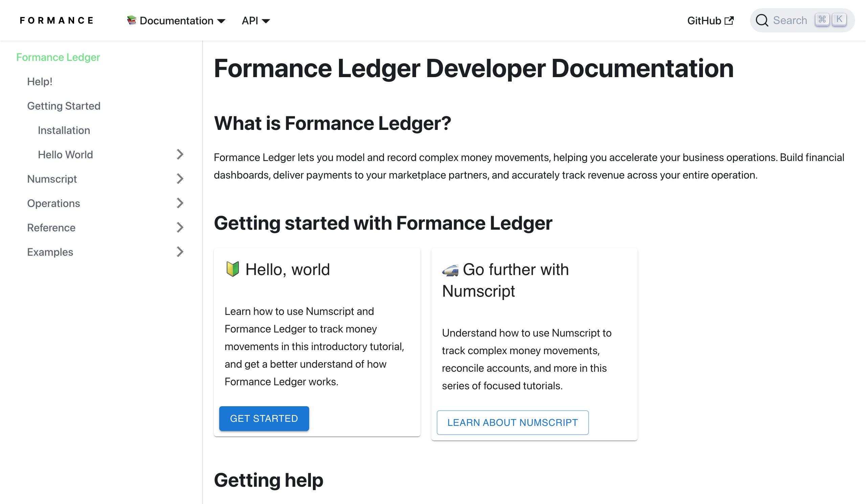Select Examples in the sidebar
This screenshot has height=504, width=866.
pyautogui.click(x=50, y=252)
